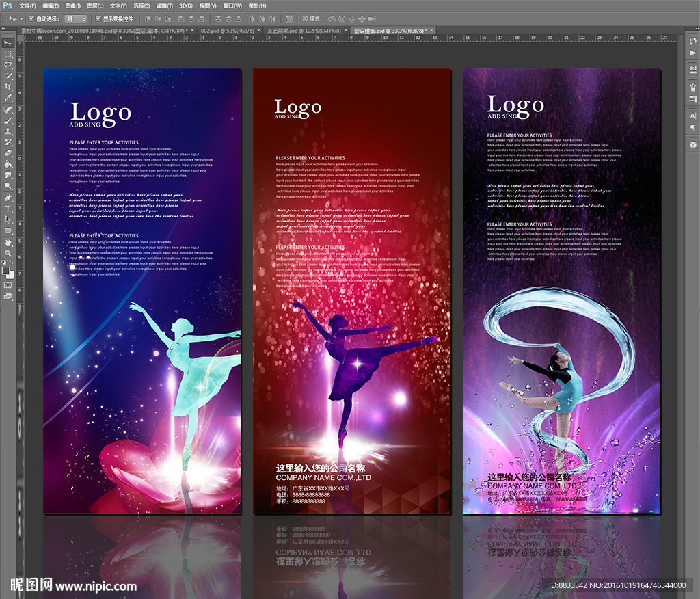Select the Zoom tool

coord(8,253)
